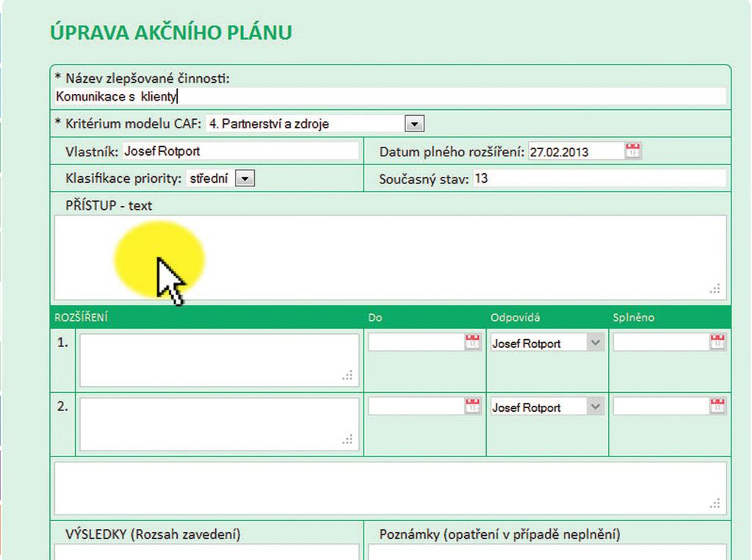This screenshot has height=560, width=752.
Task: Click the Splněno date field in row 1
Action: point(661,342)
